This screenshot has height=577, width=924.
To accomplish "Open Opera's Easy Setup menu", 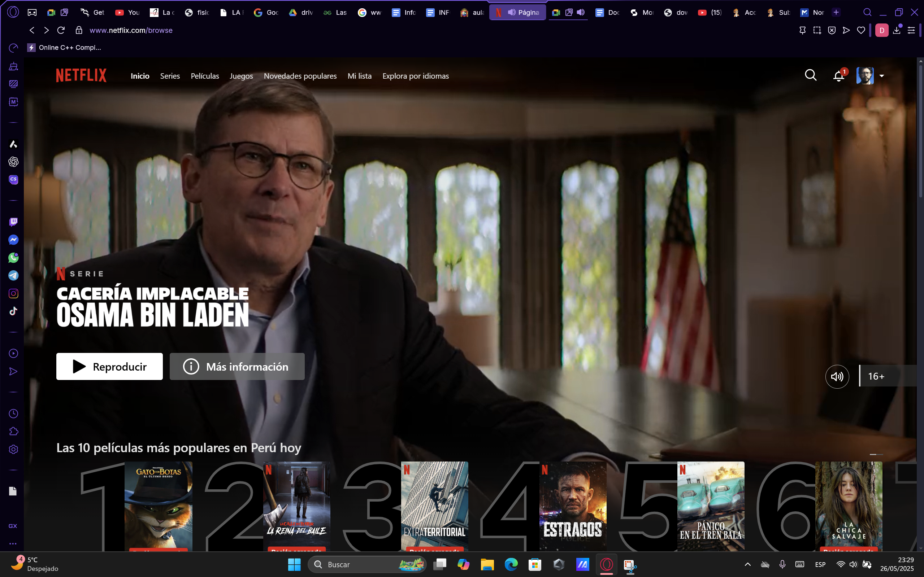I will 911,30.
